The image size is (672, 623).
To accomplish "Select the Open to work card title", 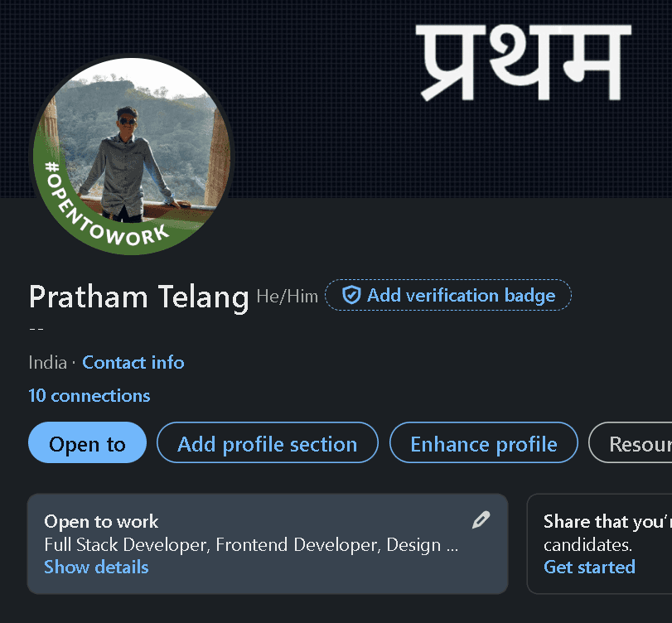I will coord(101,521).
